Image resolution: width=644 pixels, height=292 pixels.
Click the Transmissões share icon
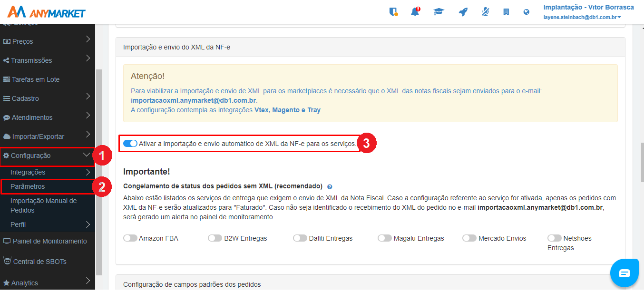click(6, 60)
